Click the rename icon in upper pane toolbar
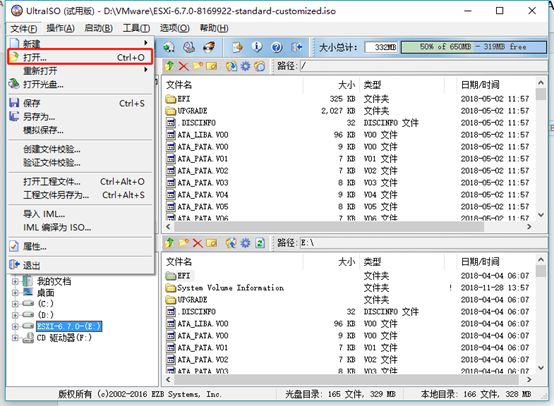Viewport: 554px width, 406px height. coord(211,66)
